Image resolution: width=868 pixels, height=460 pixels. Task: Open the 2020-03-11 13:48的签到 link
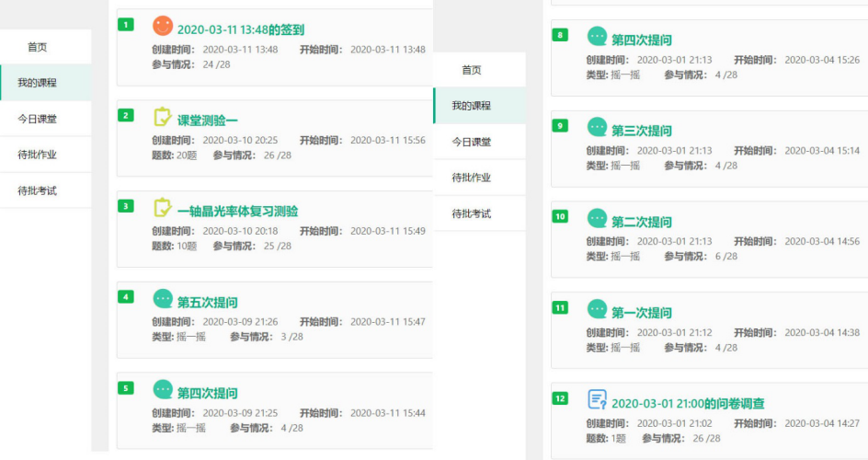[241, 29]
